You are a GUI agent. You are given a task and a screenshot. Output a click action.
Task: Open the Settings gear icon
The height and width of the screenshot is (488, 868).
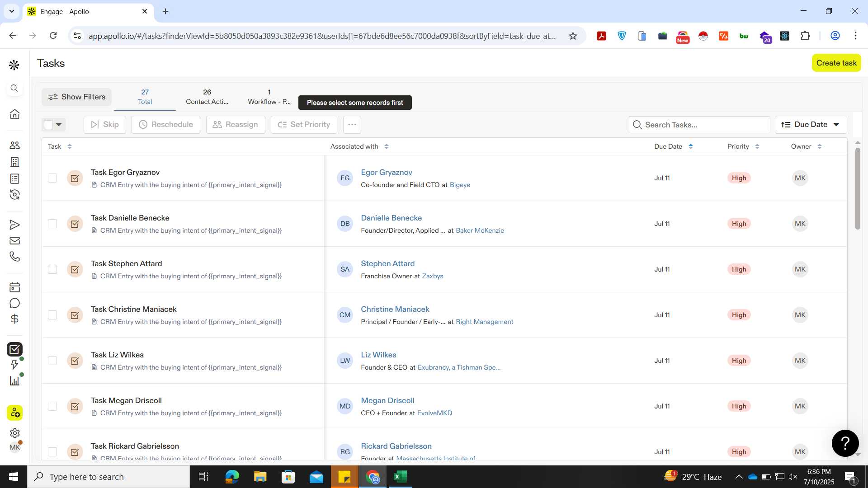[x=14, y=433]
